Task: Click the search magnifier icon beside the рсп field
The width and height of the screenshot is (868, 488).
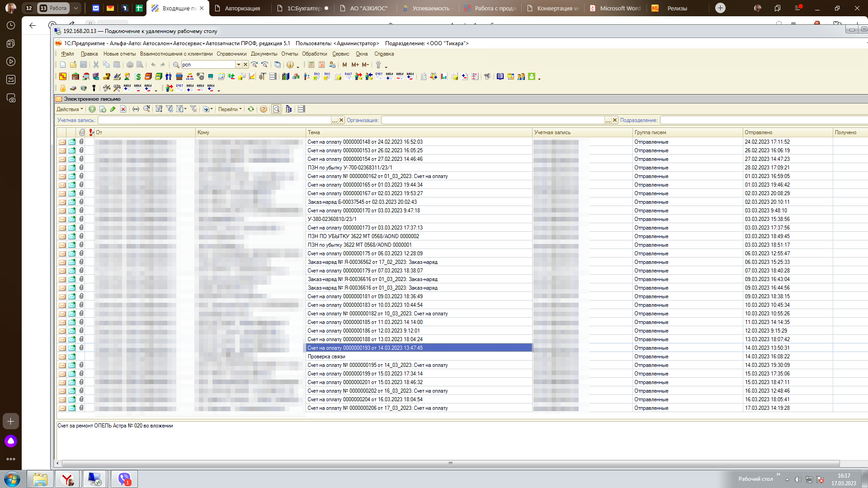Action: click(176, 65)
